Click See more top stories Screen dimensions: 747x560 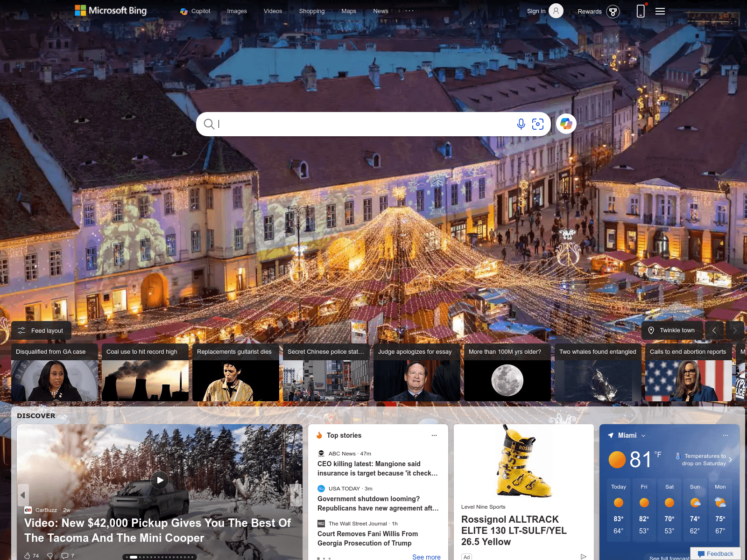pos(426,557)
